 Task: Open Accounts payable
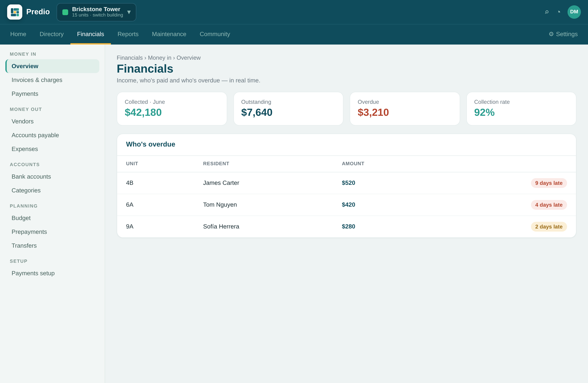52,135
